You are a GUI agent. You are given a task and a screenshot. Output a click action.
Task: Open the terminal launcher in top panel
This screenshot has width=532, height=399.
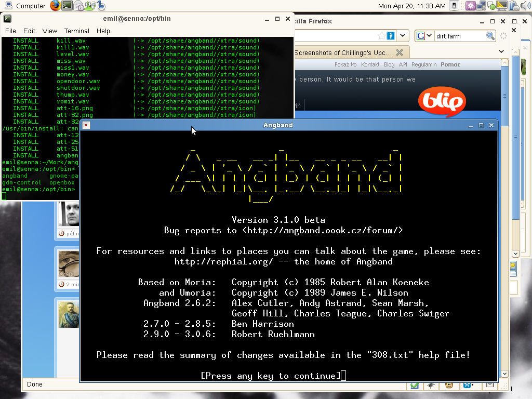click(67, 6)
